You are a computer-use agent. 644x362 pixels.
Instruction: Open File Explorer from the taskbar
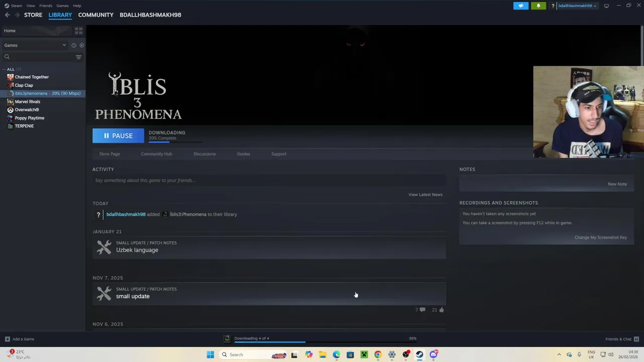coord(323,355)
